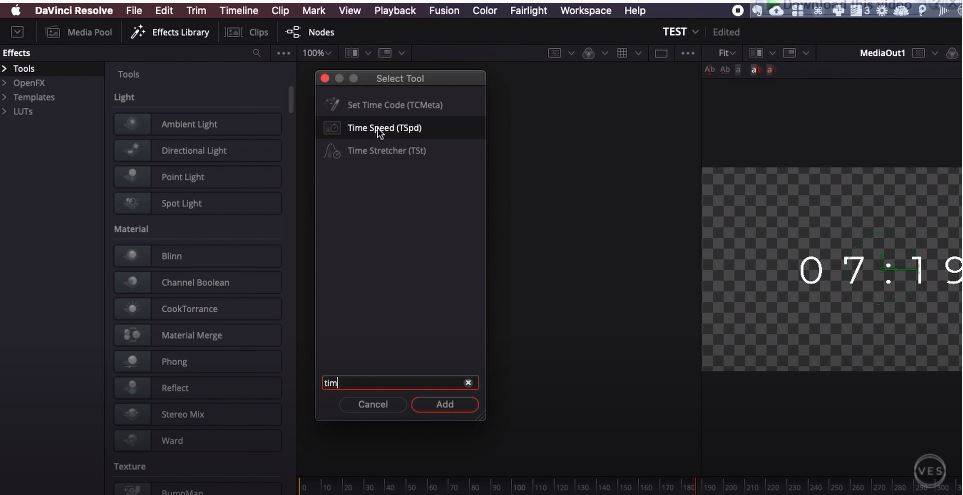
Task: Click the Ambient Light thumbnail icon
Action: (x=131, y=124)
